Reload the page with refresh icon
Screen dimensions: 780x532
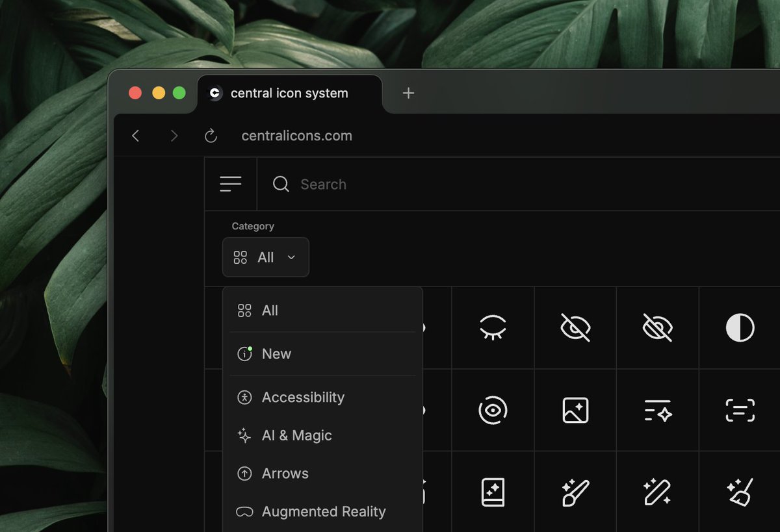click(x=211, y=136)
